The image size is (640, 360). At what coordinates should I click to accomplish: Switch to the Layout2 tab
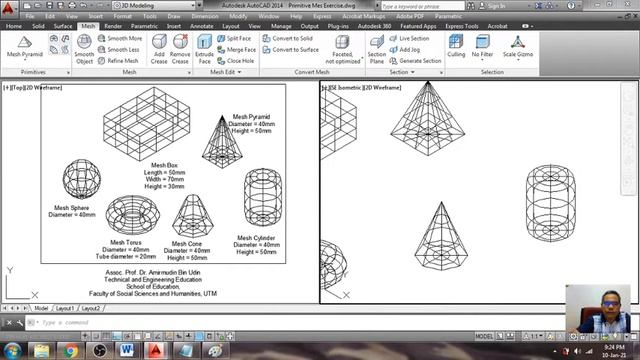tap(91, 308)
